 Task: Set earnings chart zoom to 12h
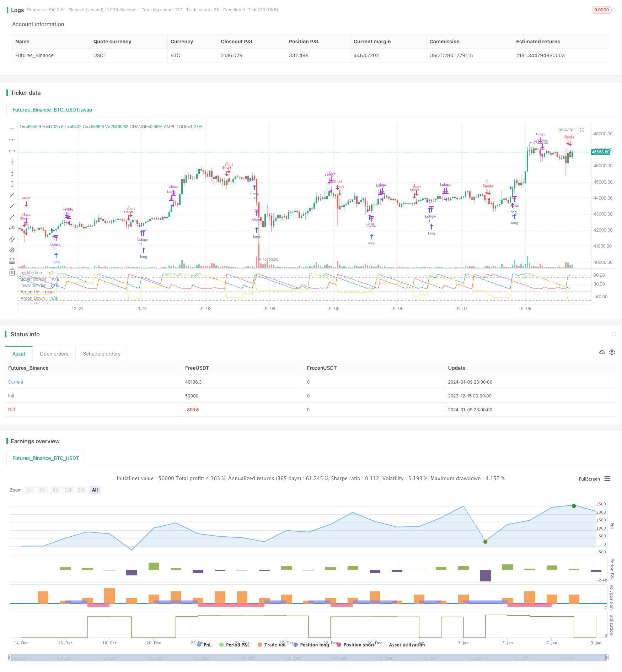pos(69,490)
